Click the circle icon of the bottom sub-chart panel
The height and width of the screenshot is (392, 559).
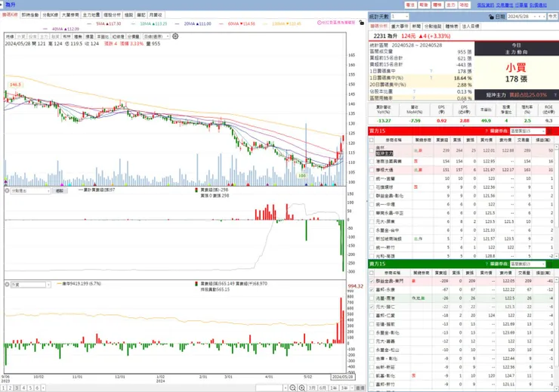click(7, 285)
